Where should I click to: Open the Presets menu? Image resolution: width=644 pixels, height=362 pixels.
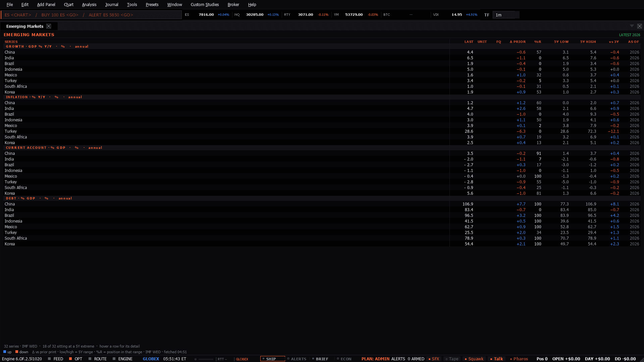152,4
